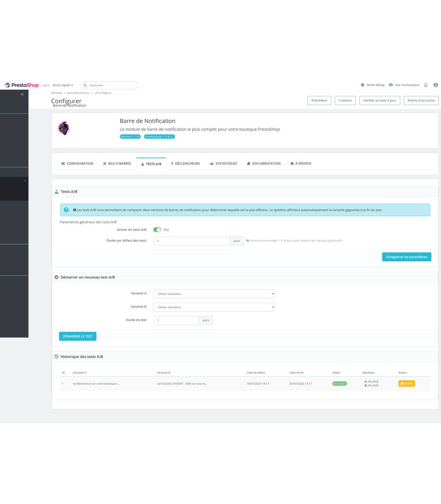Open the user profile avatar
Image resolution: width=441 pixels, height=504 pixels.
(435, 85)
